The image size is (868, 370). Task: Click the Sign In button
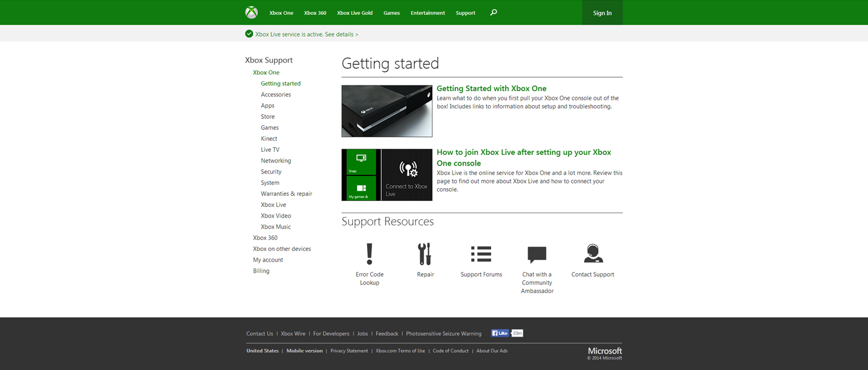click(x=602, y=12)
